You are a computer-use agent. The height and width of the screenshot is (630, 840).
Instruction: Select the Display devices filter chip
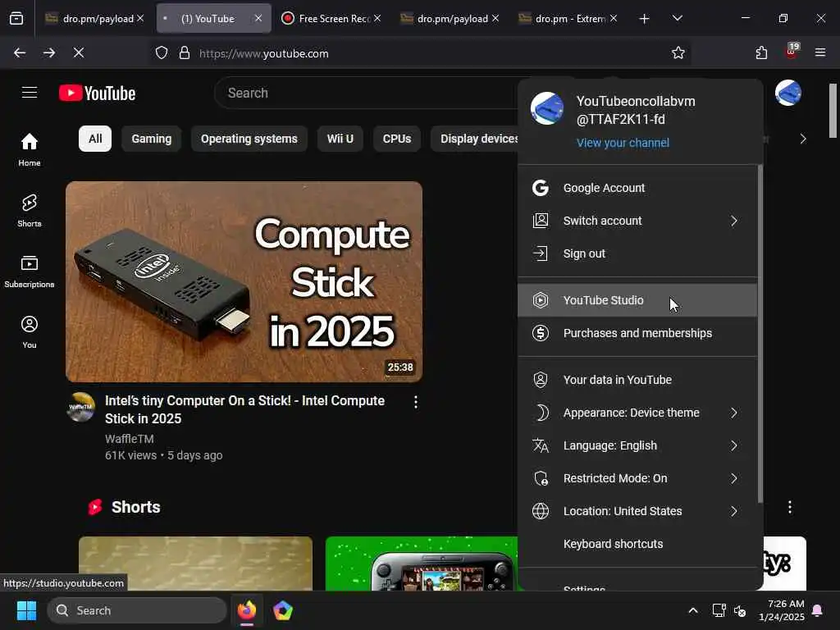point(475,139)
